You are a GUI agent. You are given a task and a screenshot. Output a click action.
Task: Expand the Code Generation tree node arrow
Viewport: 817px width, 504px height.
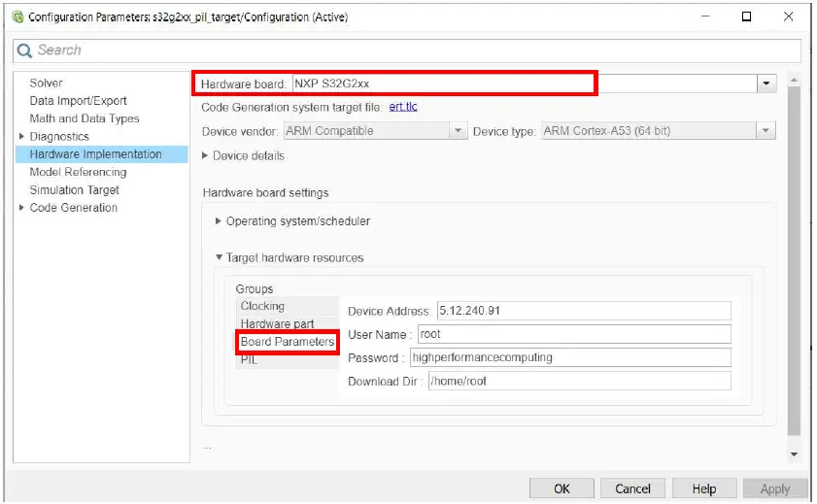click(21, 208)
